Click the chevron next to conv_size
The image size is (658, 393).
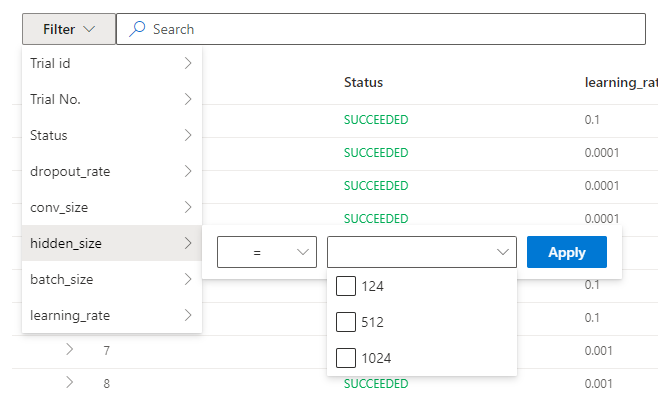[188, 207]
